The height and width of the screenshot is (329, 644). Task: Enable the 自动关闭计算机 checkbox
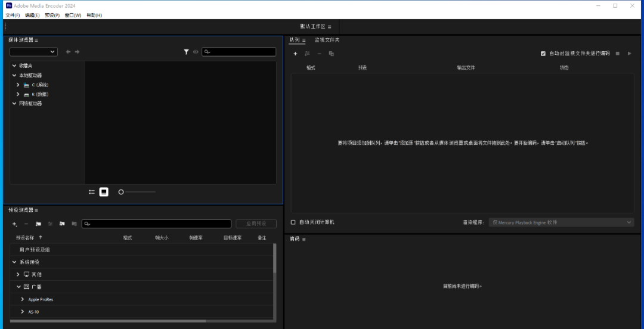[x=293, y=222]
